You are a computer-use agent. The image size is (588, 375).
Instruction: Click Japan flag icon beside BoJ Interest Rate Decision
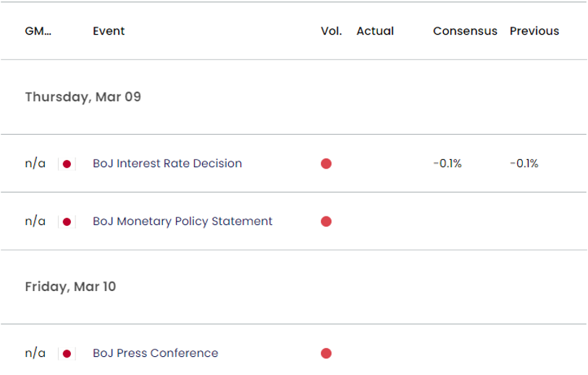[67, 164]
